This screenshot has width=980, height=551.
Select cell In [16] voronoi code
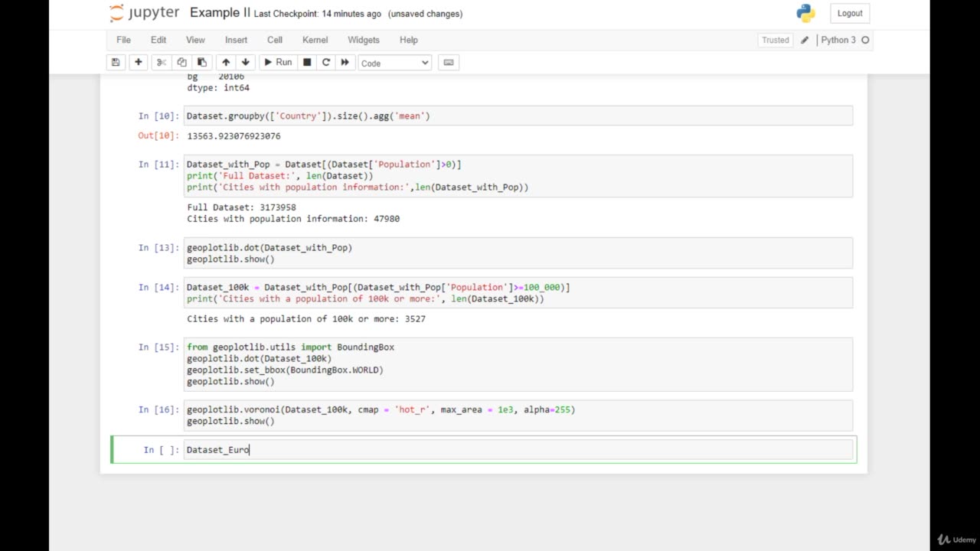pos(518,416)
